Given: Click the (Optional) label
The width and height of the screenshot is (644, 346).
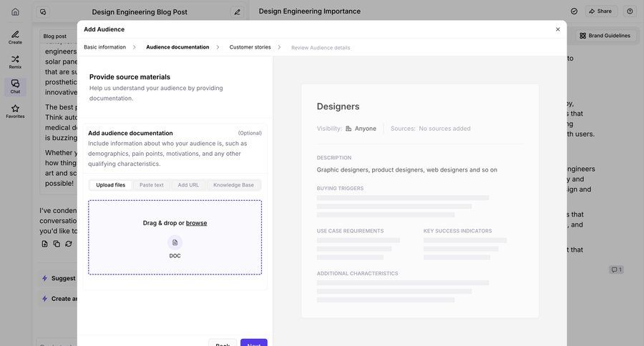Looking at the screenshot, I should (250, 133).
